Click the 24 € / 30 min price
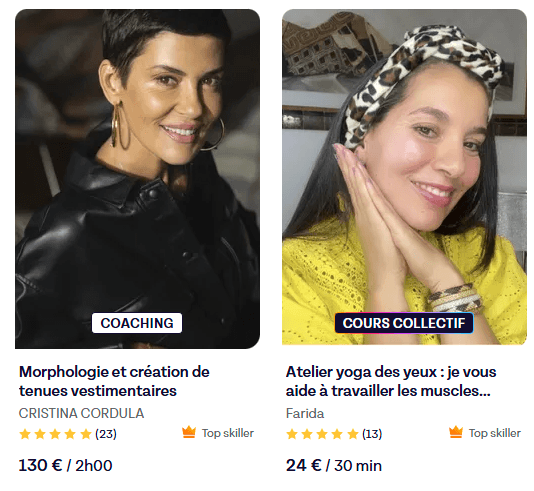This screenshot has height=491, width=534. click(334, 465)
